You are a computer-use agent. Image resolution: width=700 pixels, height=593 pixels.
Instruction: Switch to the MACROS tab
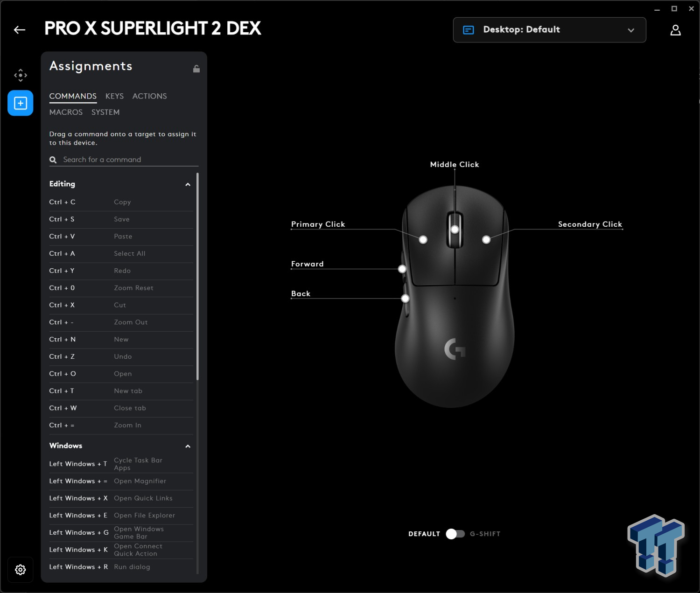[66, 112]
